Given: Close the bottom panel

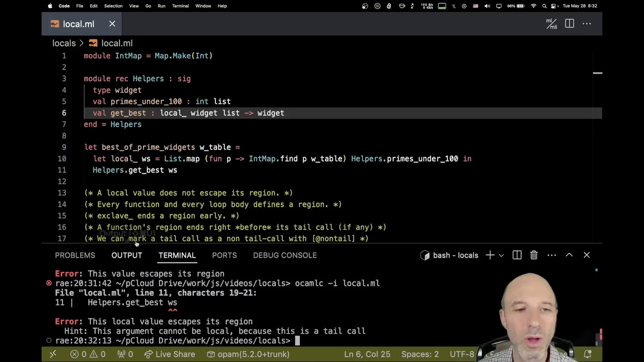Looking at the screenshot, I should tap(586, 255).
